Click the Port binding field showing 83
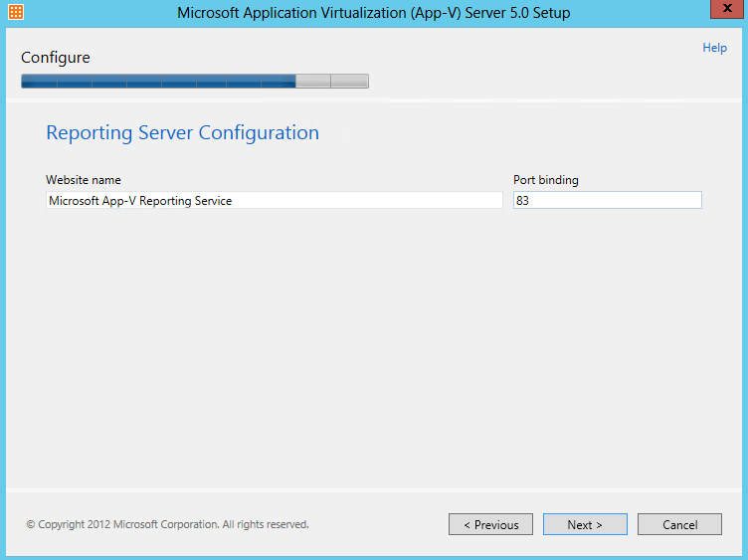 pyautogui.click(x=608, y=200)
